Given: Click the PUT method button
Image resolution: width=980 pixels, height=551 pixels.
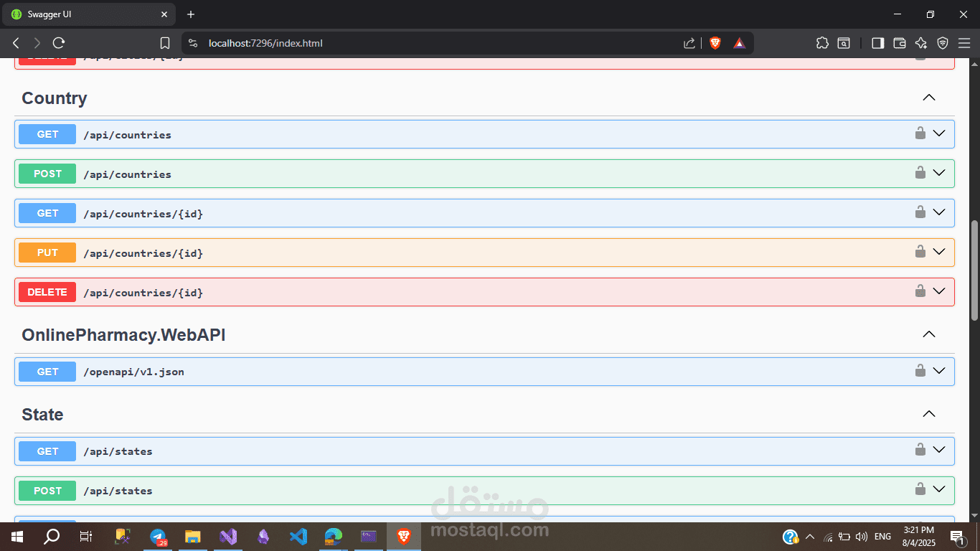Looking at the screenshot, I should [47, 253].
